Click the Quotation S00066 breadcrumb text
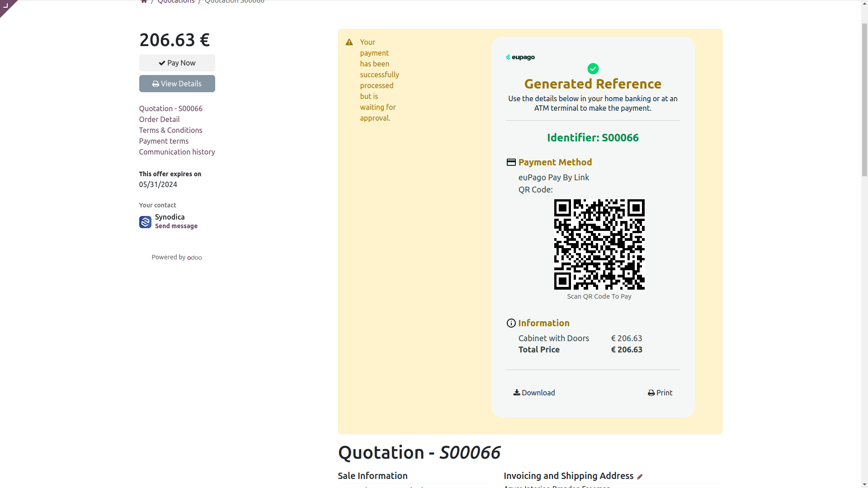This screenshot has height=488, width=868. (234, 2)
